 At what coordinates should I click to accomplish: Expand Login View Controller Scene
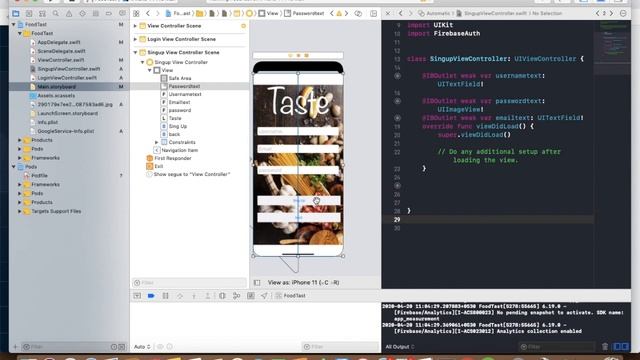(135, 39)
